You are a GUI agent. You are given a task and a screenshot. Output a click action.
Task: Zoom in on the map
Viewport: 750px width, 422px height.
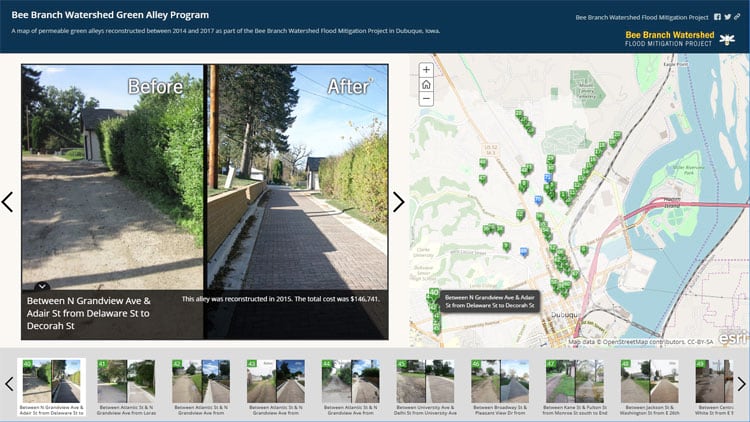pos(426,70)
